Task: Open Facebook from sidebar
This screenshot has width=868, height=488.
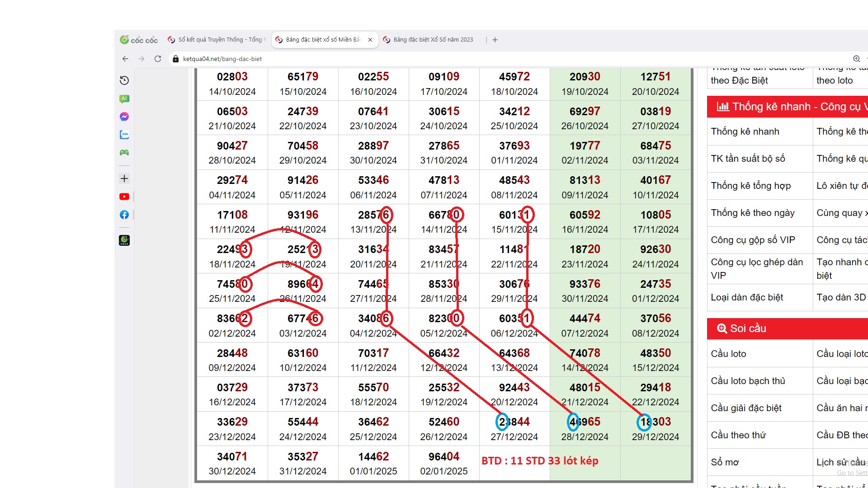Action: (x=124, y=215)
